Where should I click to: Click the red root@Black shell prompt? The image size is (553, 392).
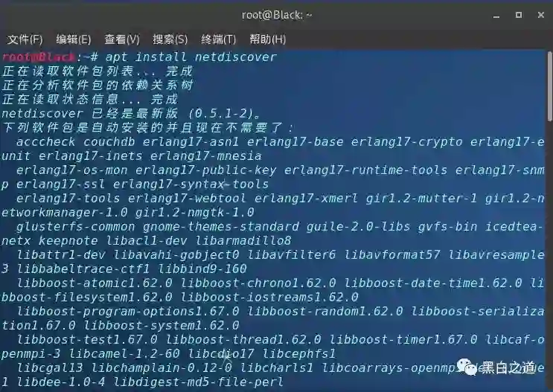pyautogui.click(x=39, y=57)
